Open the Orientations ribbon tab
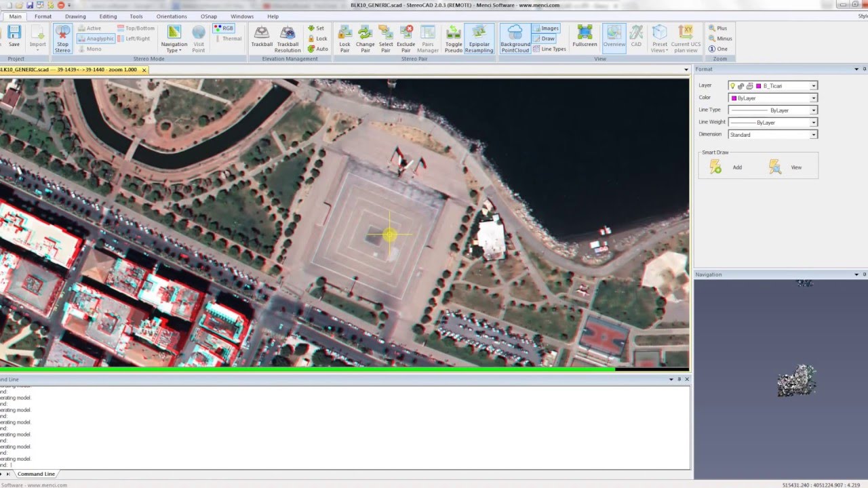868x488 pixels. [x=172, y=16]
